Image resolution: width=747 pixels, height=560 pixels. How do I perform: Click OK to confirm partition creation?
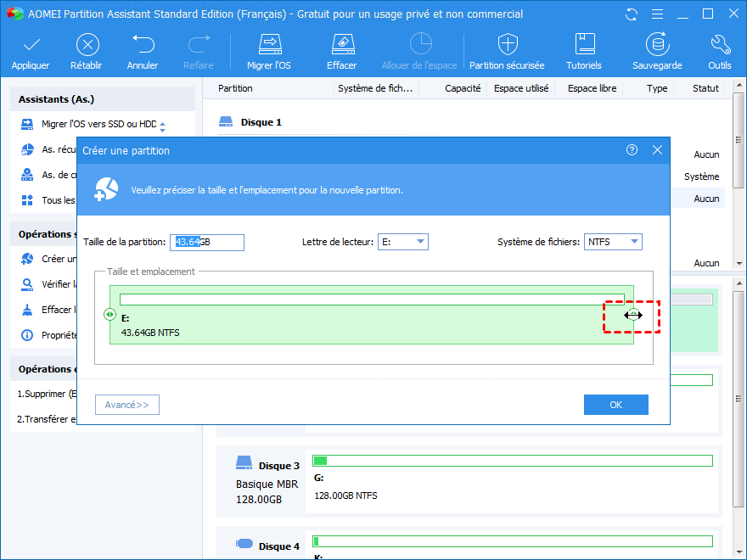[616, 405]
